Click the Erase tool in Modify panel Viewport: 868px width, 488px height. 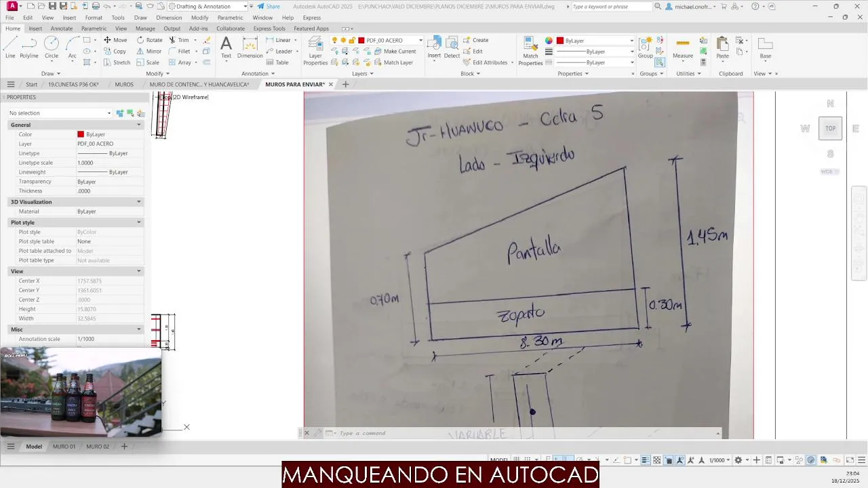(207, 40)
